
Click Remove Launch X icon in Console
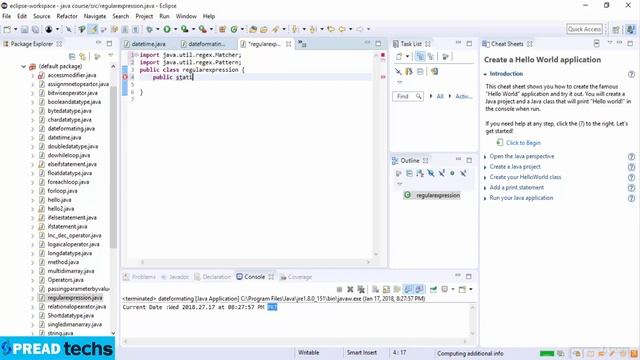[350, 289]
